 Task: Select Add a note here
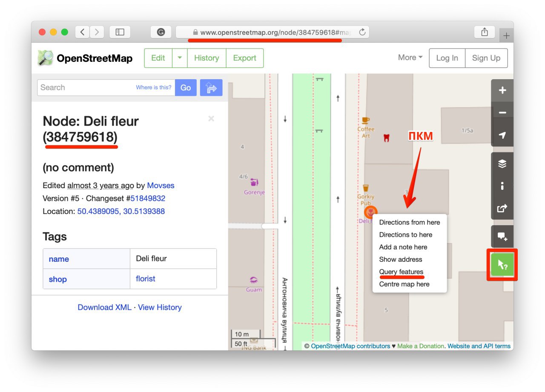410,247
